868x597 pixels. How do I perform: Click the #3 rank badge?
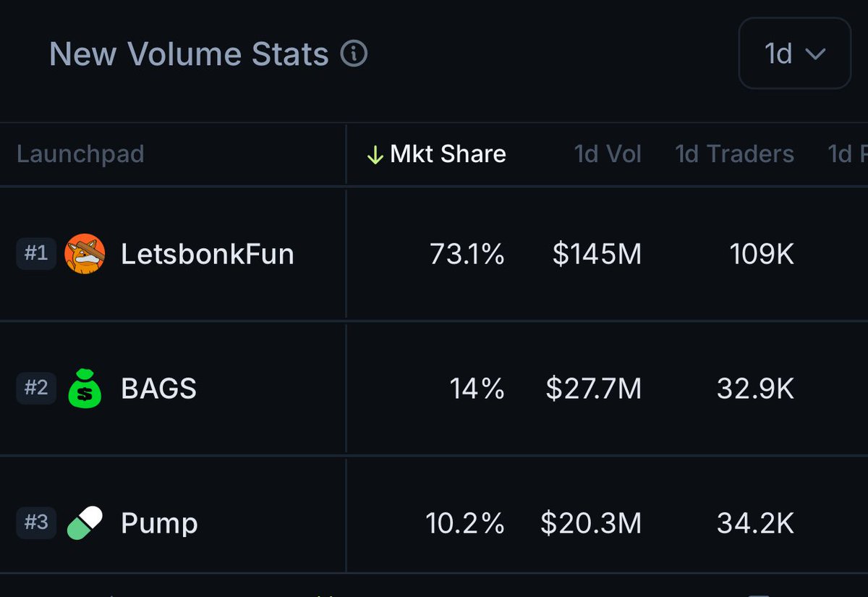click(36, 522)
